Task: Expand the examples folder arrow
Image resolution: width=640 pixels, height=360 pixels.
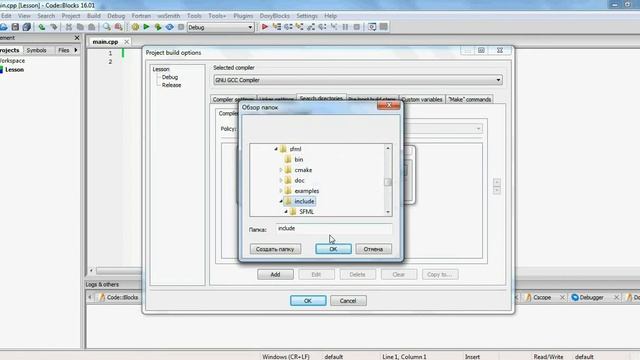Action: [281, 191]
